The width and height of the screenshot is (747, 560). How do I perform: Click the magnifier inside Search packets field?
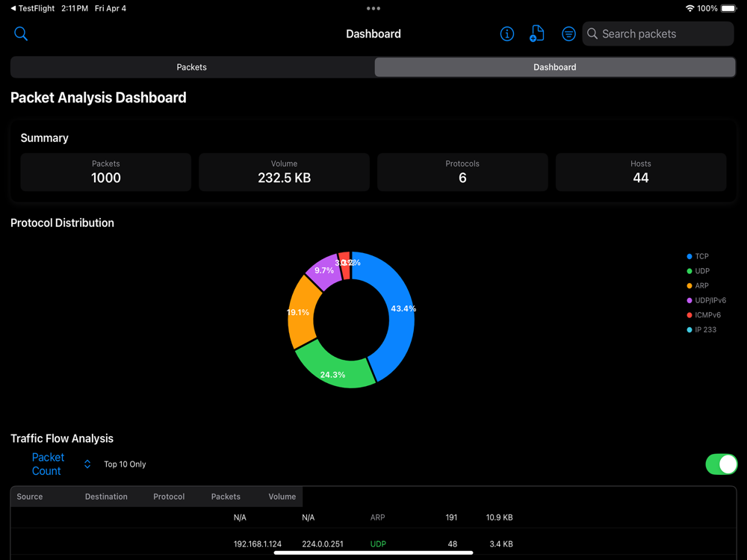click(x=592, y=34)
